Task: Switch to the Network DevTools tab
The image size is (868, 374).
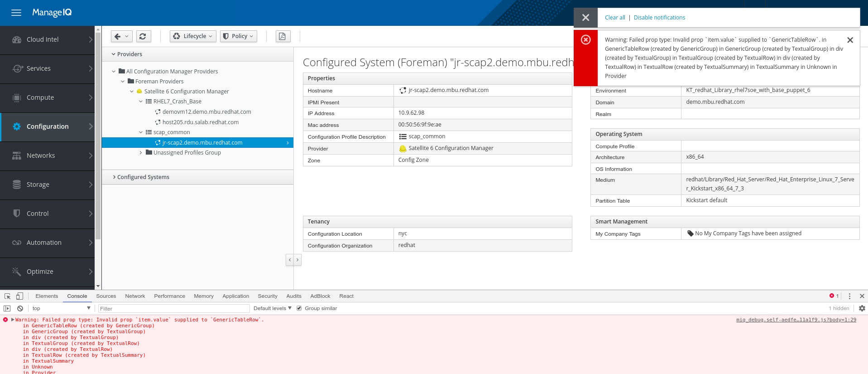Action: point(135,296)
